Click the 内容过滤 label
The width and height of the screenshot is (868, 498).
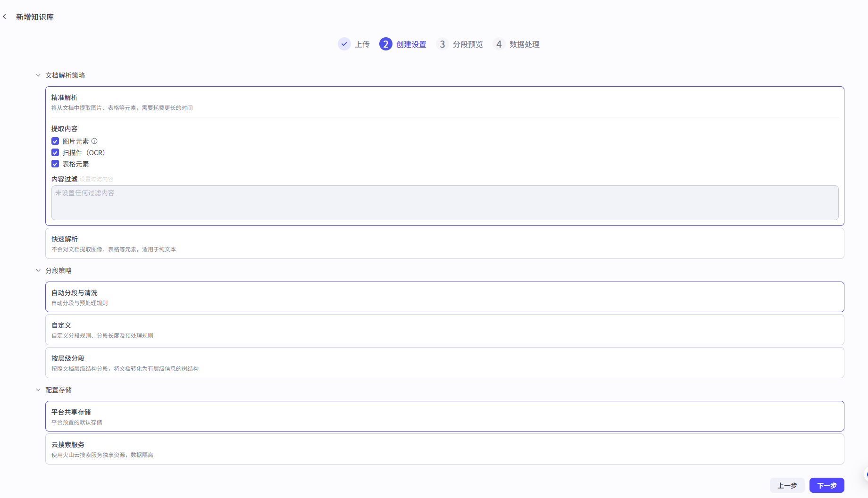65,179
